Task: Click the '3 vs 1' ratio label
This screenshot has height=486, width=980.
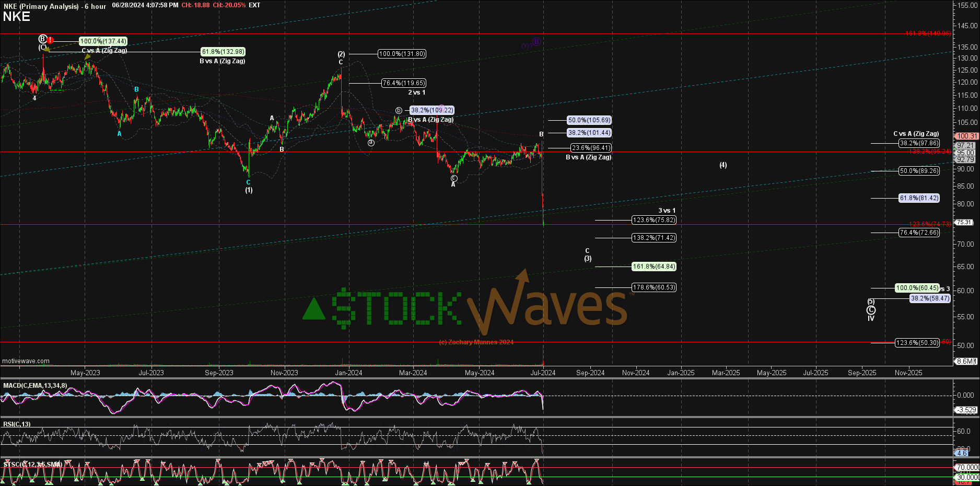Action: coord(667,211)
